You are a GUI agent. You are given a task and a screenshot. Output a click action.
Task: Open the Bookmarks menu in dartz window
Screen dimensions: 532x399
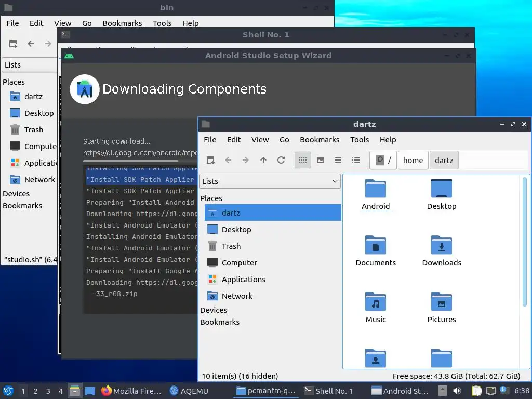(x=320, y=140)
